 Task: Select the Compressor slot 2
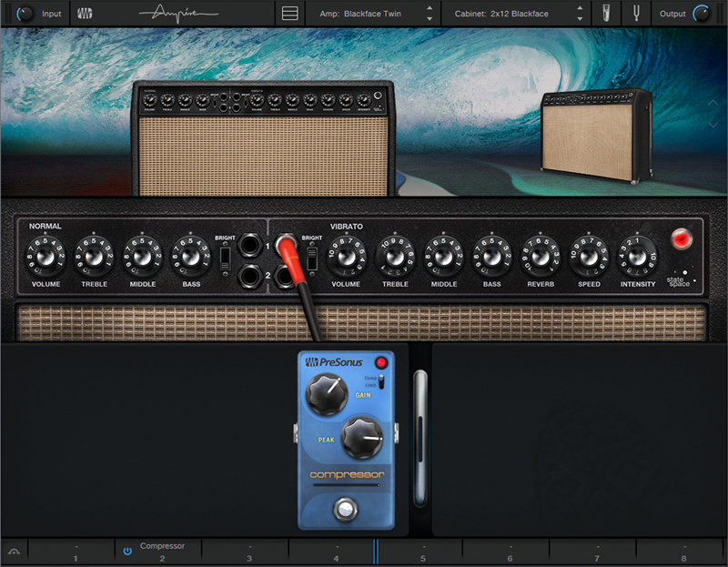[158, 552]
